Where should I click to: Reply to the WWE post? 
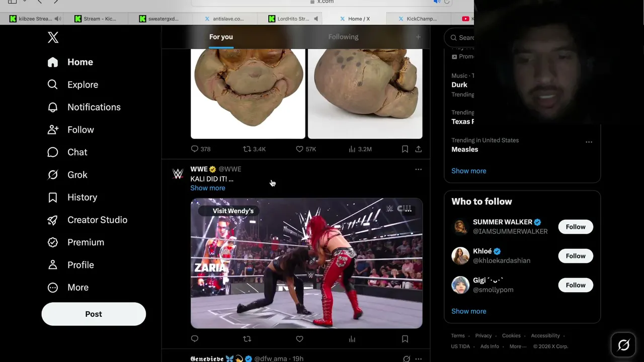[195, 339]
